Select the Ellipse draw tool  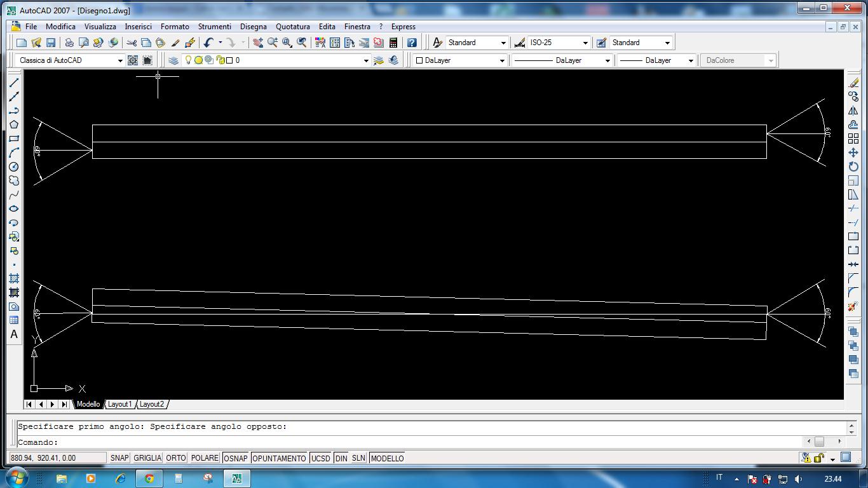14,208
